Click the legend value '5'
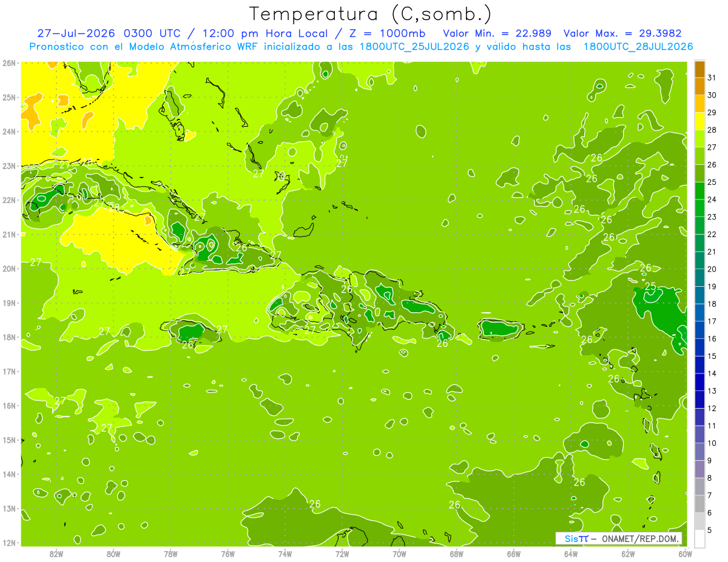This screenshot has width=728, height=562. click(710, 530)
